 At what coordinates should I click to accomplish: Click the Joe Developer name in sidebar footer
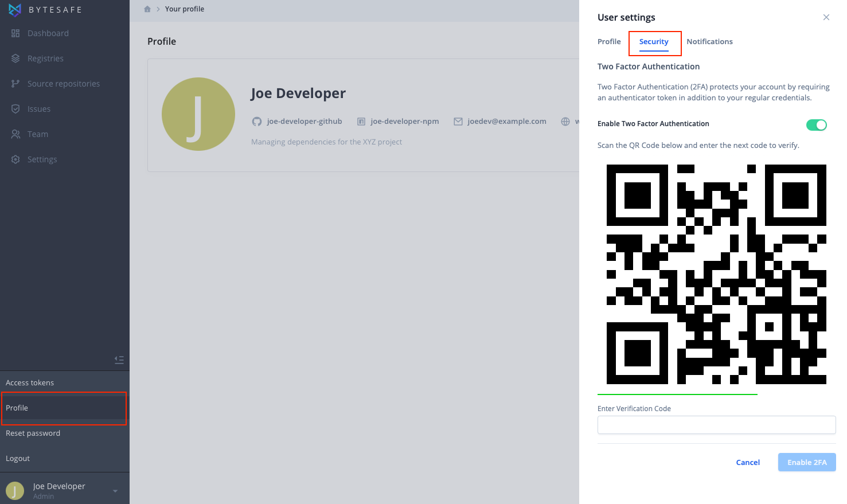(x=59, y=486)
